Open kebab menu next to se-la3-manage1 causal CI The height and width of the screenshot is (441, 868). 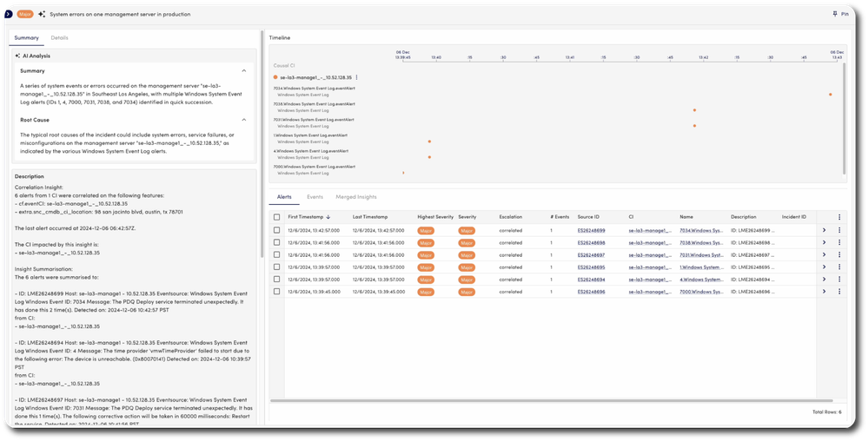point(356,77)
